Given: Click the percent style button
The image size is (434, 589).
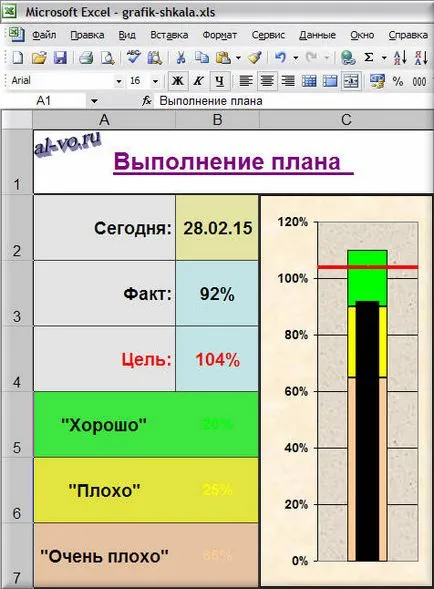Looking at the screenshot, I should [398, 81].
